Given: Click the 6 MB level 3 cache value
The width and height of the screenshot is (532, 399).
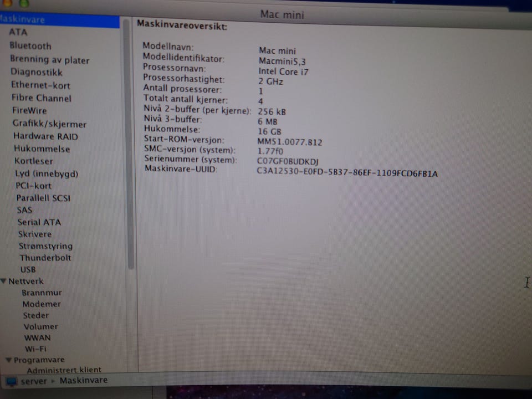Looking at the screenshot, I should tap(268, 121).
